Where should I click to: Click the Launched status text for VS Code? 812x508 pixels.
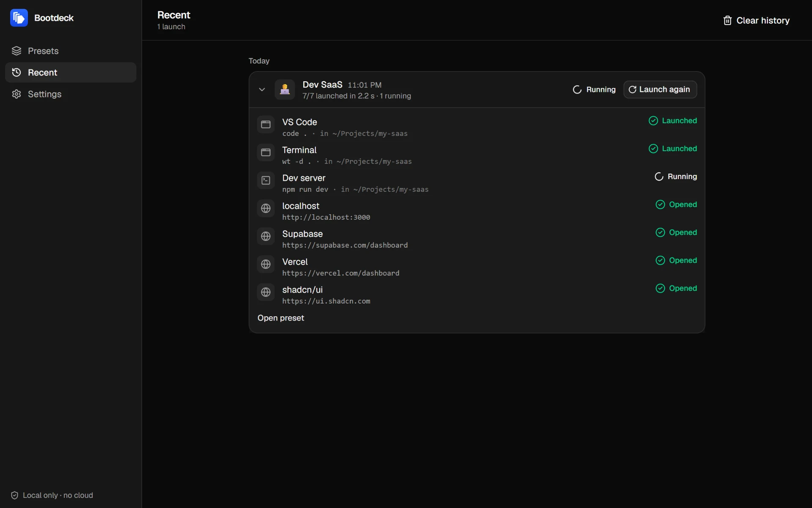[679, 121]
